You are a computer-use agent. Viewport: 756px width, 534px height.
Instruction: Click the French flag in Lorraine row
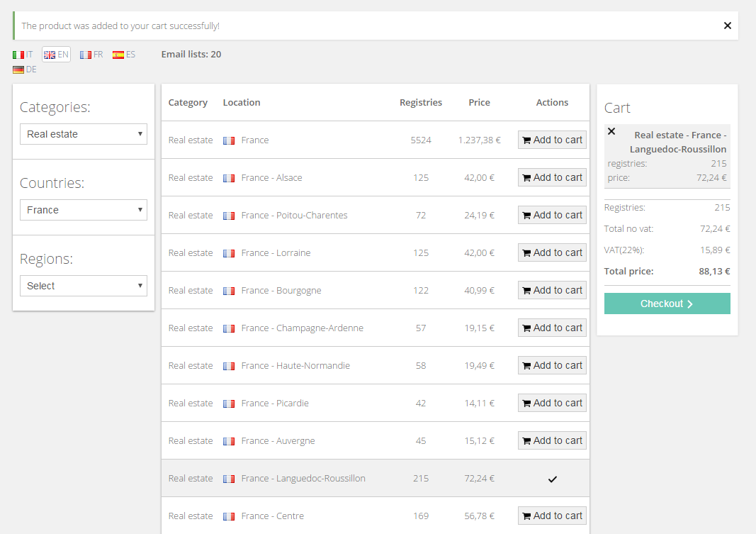pyautogui.click(x=229, y=253)
